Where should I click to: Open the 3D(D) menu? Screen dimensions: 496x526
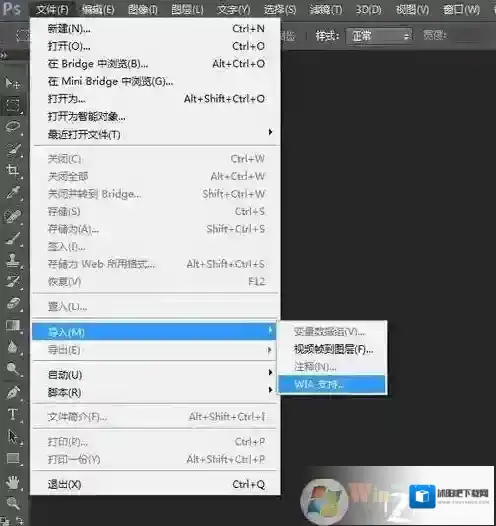coord(369,9)
